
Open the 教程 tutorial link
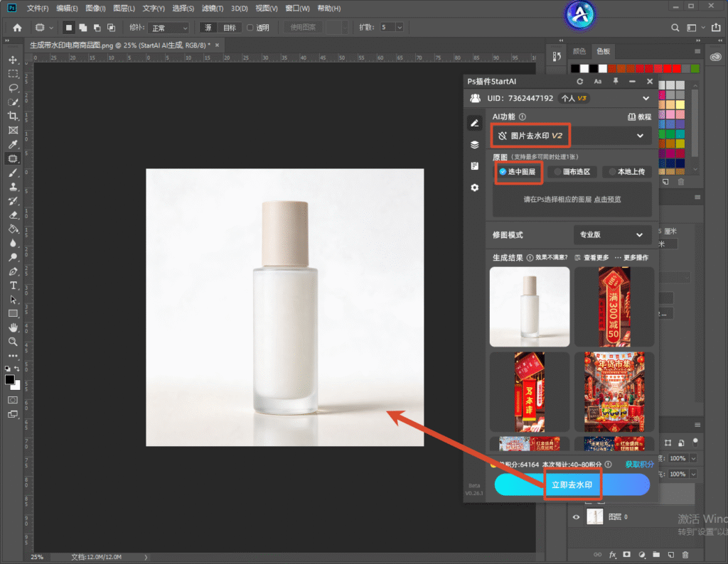[639, 117]
